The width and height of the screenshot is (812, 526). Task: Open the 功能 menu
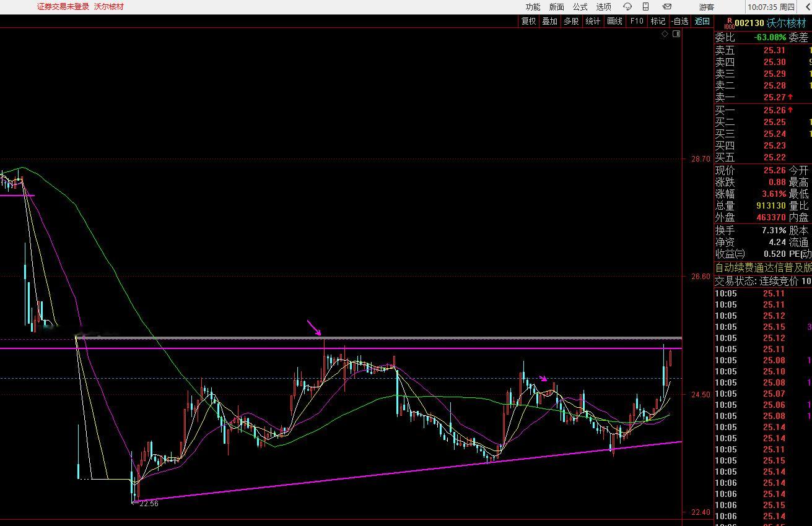533,7
